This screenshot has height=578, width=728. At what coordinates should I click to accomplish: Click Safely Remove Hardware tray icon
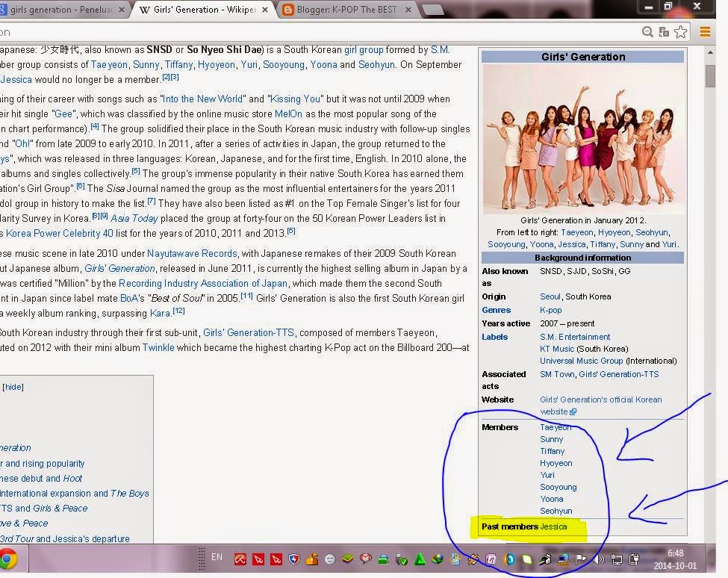pyautogui.click(x=402, y=560)
